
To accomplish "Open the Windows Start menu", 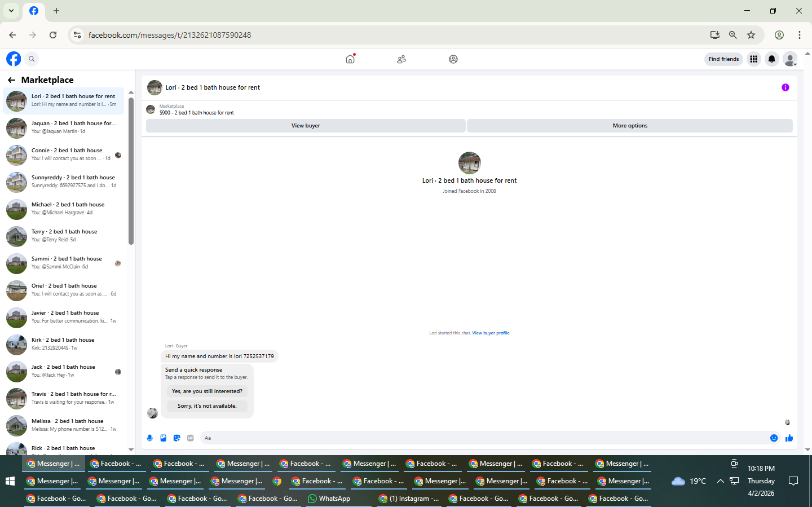I will pyautogui.click(x=10, y=481).
